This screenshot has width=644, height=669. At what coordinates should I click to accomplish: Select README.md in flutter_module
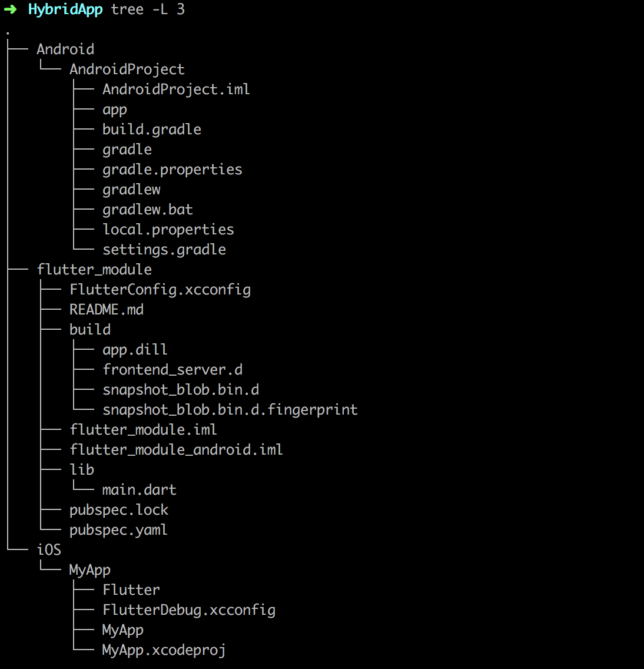click(x=107, y=309)
